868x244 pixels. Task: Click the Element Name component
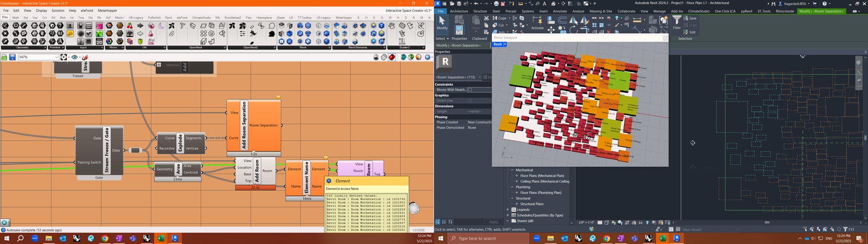307,178
